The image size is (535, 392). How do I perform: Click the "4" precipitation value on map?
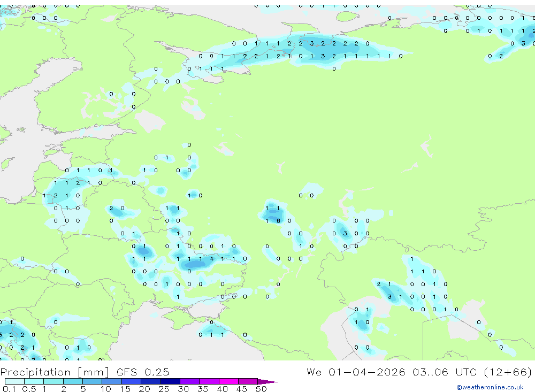(211, 259)
